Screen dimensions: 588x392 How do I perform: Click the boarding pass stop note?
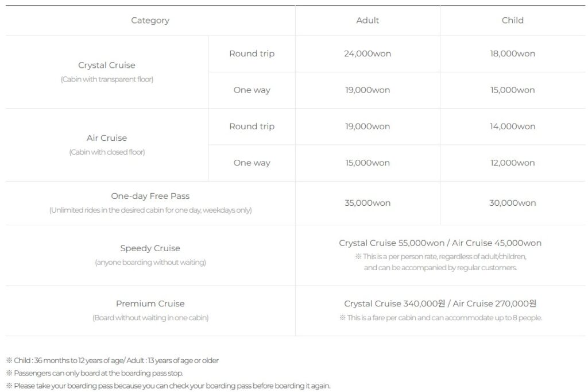95,373
